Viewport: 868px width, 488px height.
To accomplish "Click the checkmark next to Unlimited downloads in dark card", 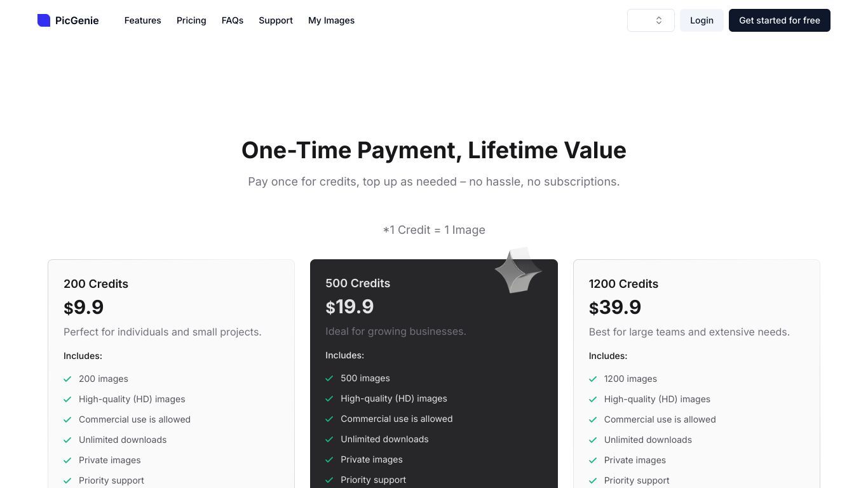I will click(x=329, y=439).
